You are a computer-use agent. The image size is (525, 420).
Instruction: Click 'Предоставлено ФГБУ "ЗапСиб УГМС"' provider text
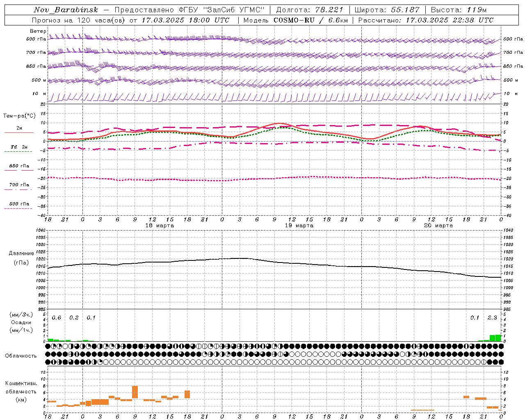(x=189, y=10)
